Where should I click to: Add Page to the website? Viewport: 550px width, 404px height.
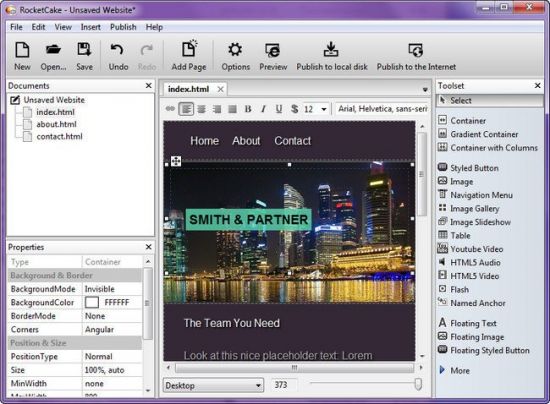point(189,56)
